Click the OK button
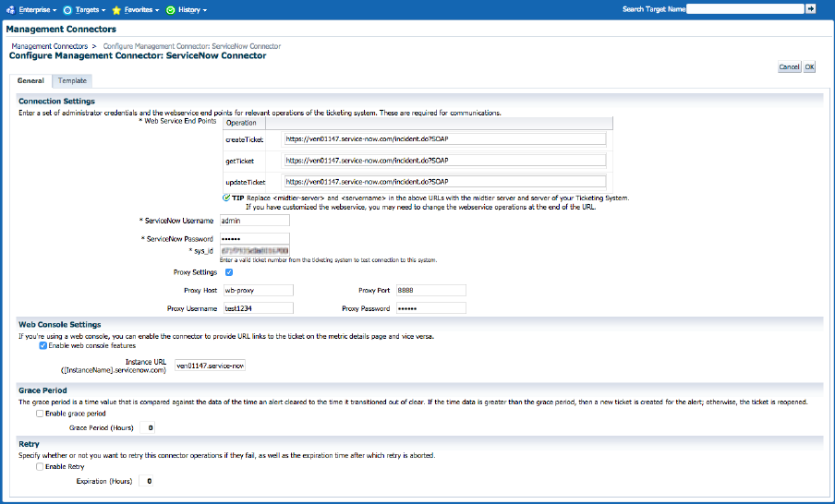 (x=809, y=67)
